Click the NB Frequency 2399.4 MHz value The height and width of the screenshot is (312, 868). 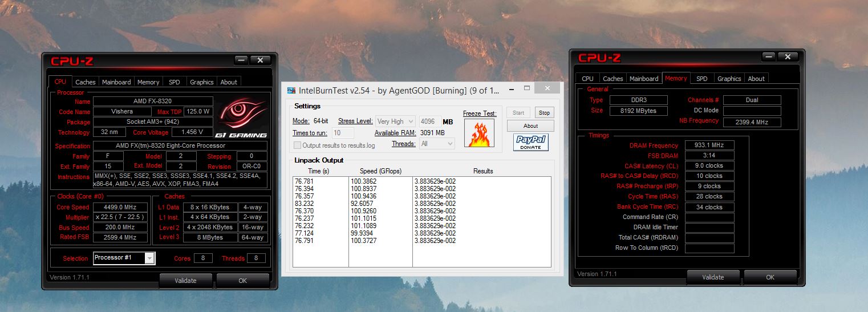(752, 122)
